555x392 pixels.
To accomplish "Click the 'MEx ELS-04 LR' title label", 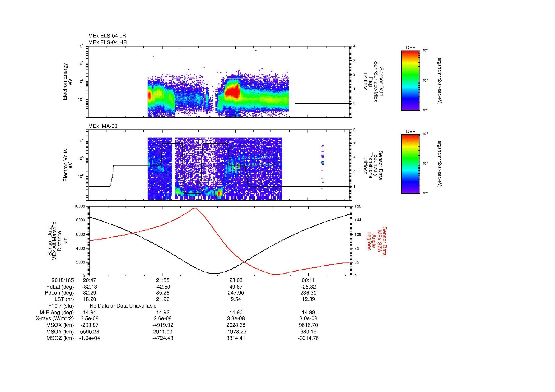I will tap(107, 36).
